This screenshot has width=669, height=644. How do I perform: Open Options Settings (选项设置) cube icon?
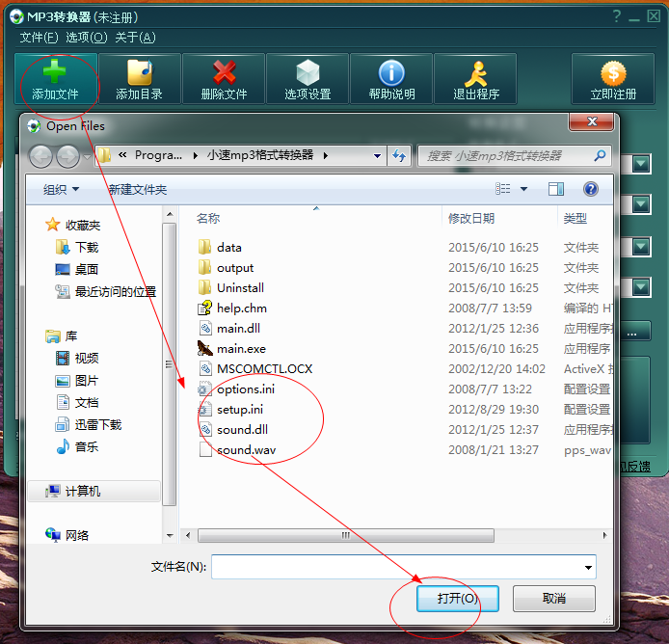[x=308, y=79]
